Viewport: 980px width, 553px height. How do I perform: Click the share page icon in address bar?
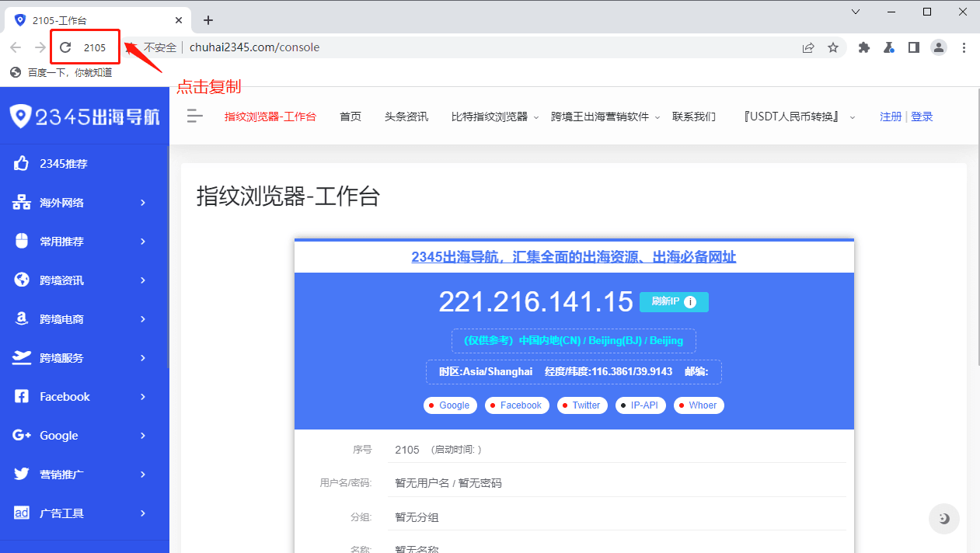[x=808, y=47]
